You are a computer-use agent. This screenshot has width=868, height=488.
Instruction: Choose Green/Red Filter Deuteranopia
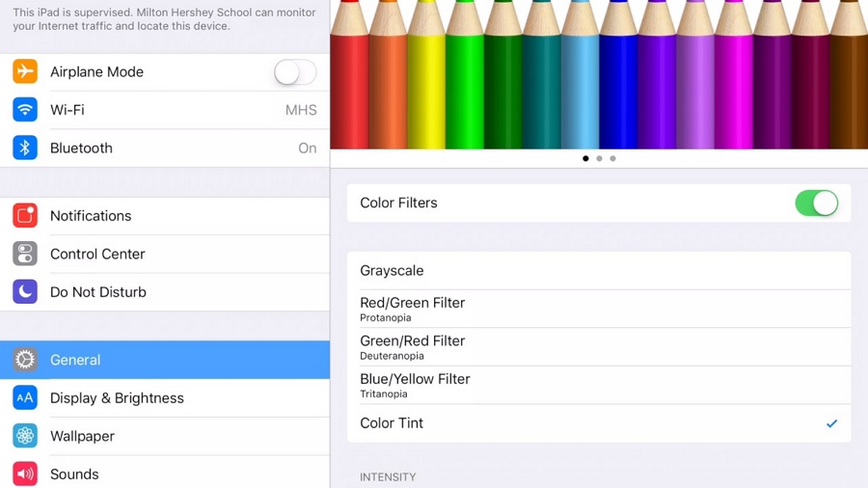598,347
